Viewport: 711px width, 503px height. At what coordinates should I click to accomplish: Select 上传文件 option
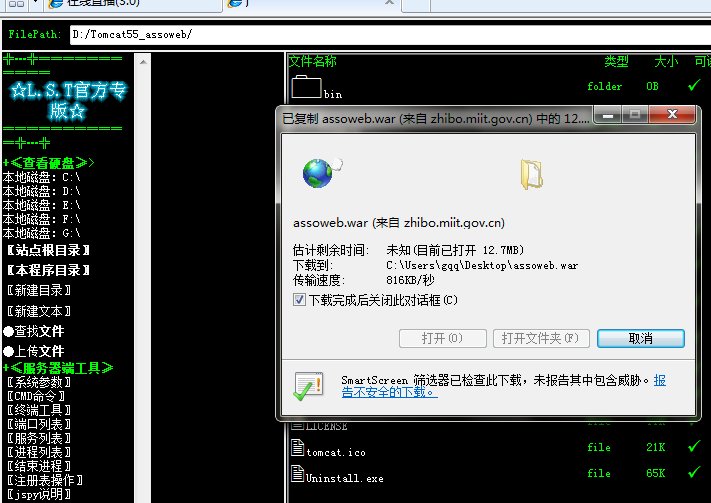34,352
